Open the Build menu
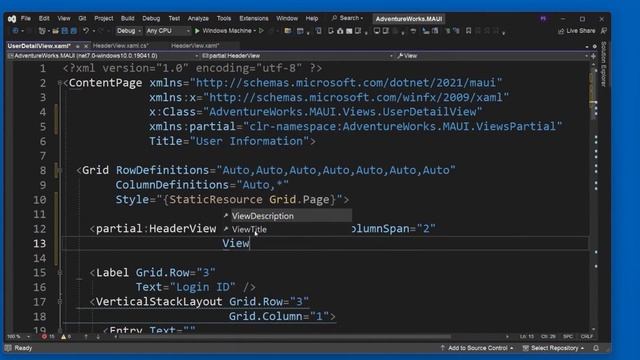This screenshot has height=360, width=640. click(127, 18)
